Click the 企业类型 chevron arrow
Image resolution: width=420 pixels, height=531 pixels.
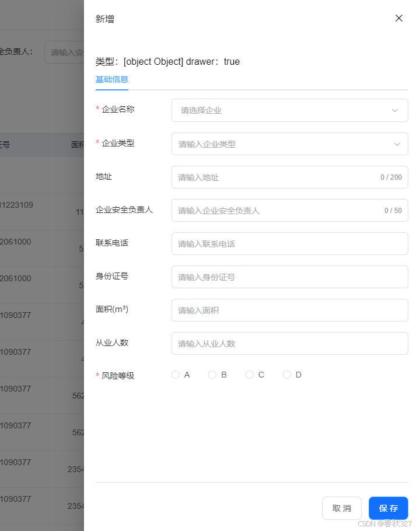pos(397,144)
